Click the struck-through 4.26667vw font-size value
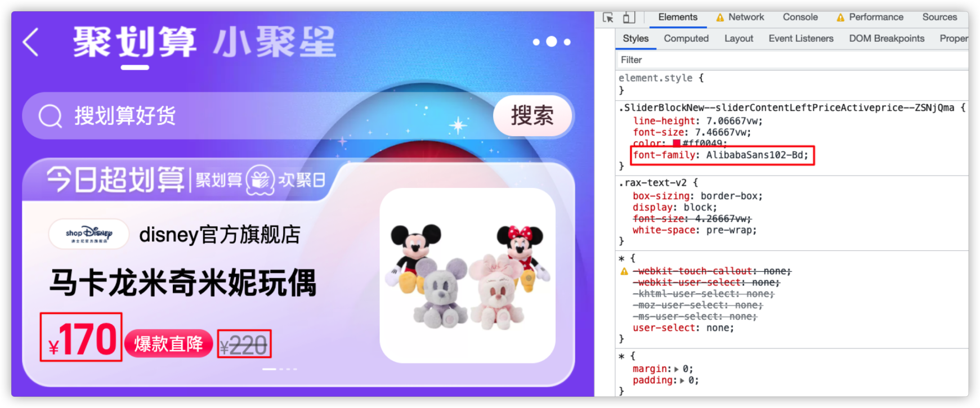 point(720,219)
